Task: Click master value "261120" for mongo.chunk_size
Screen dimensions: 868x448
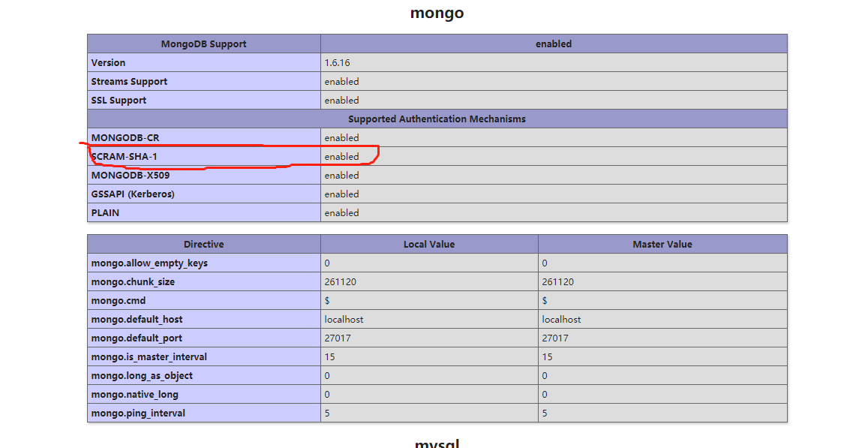Action: point(558,282)
